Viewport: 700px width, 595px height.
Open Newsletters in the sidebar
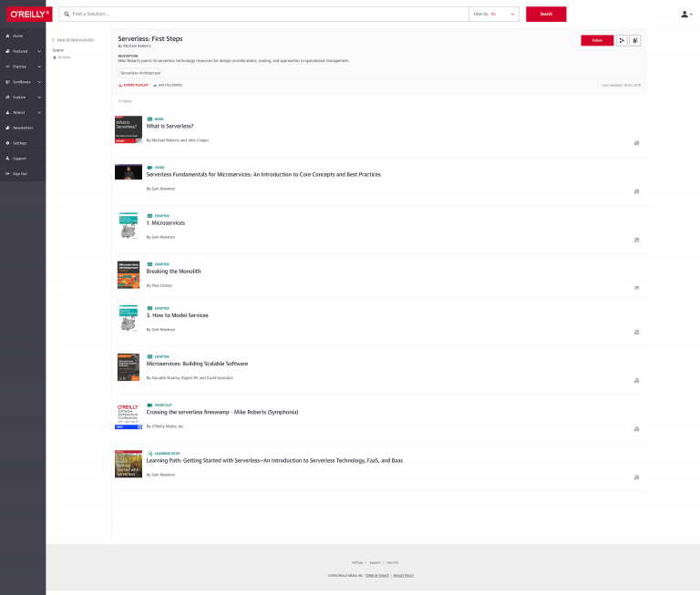(23, 128)
